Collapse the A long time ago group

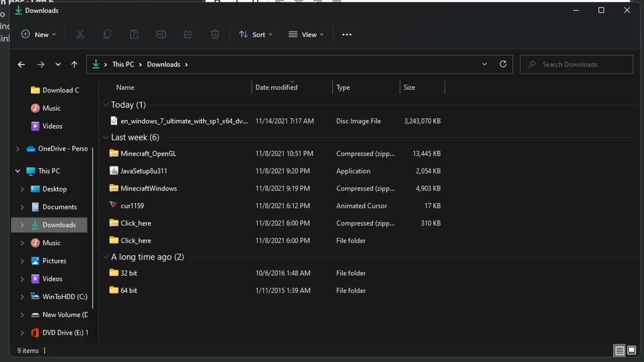(106, 257)
